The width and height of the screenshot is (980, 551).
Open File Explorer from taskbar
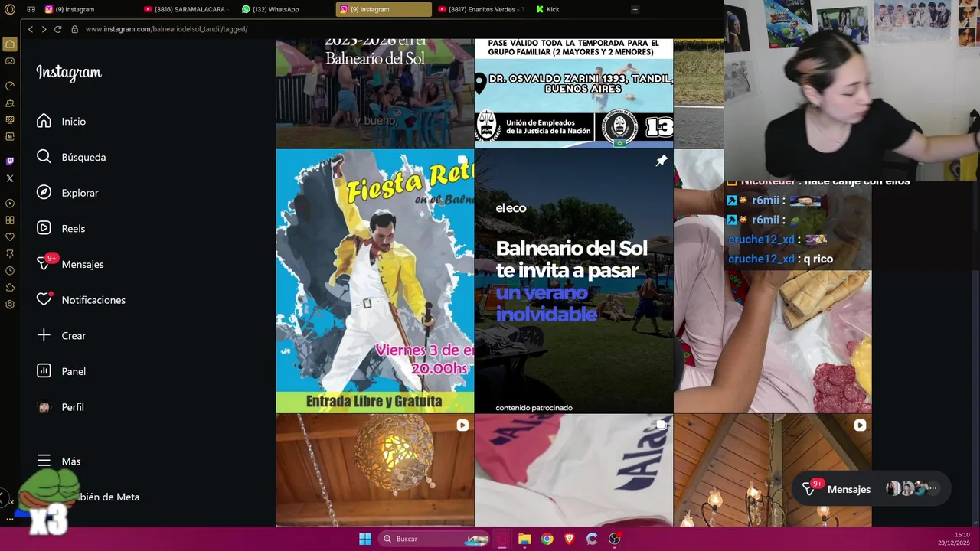tap(524, 539)
